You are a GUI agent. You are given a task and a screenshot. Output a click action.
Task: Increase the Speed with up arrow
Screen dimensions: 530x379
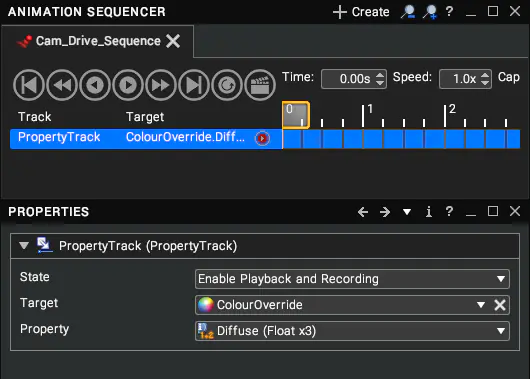click(485, 75)
